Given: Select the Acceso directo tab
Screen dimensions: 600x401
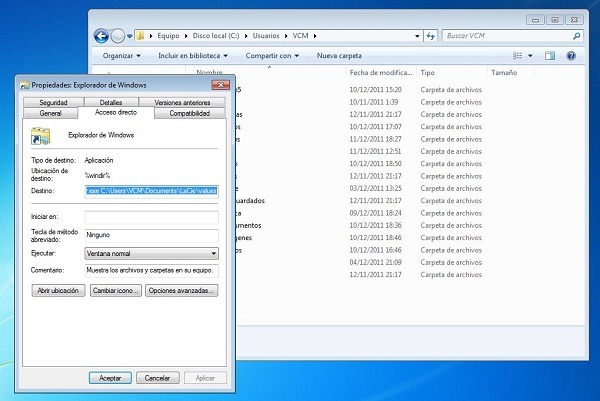Looking at the screenshot, I should [116, 112].
